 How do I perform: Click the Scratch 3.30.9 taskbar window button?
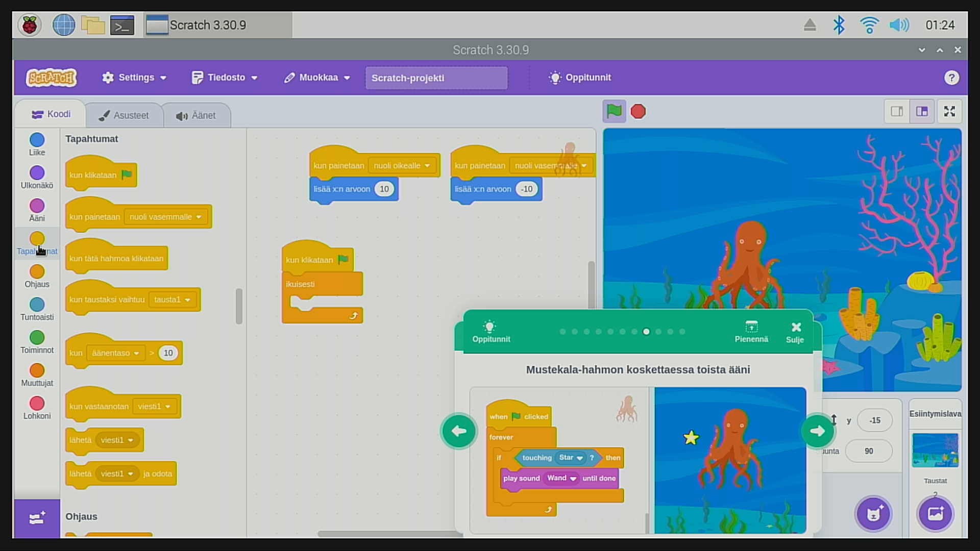[x=218, y=25]
